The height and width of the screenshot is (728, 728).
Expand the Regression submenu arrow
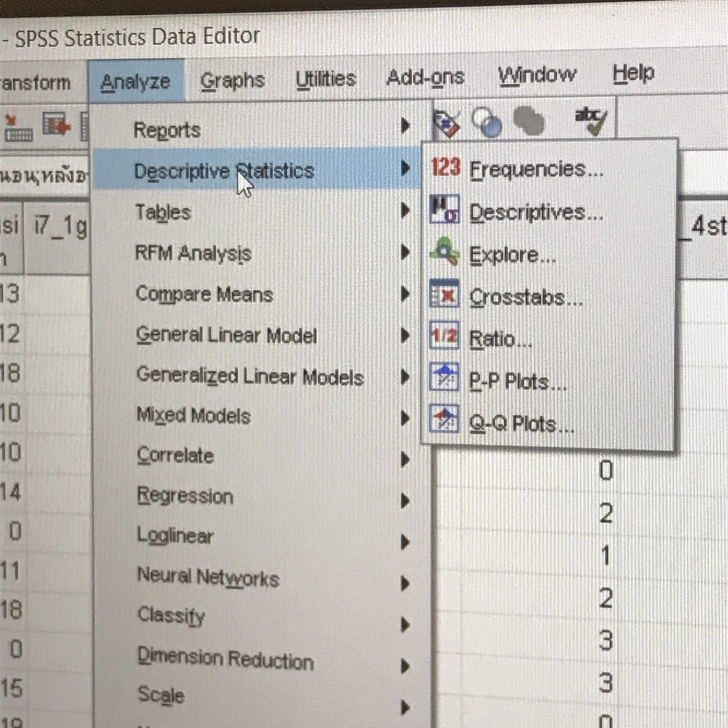tap(405, 501)
